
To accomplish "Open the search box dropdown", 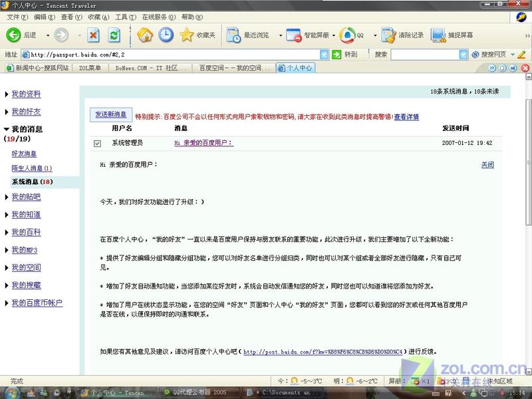I will [464, 55].
